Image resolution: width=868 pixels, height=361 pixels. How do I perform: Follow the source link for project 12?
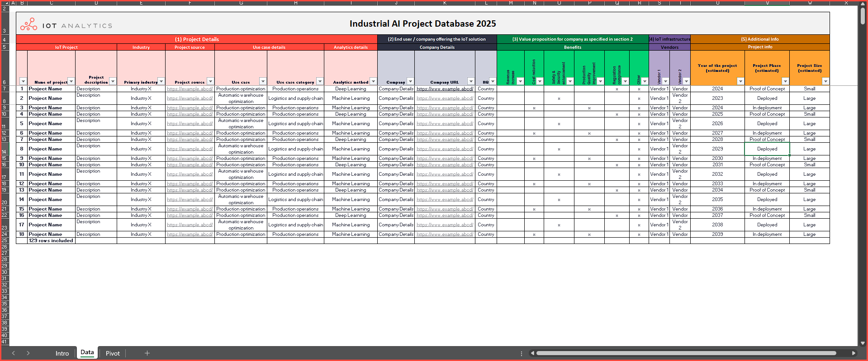[x=190, y=184]
